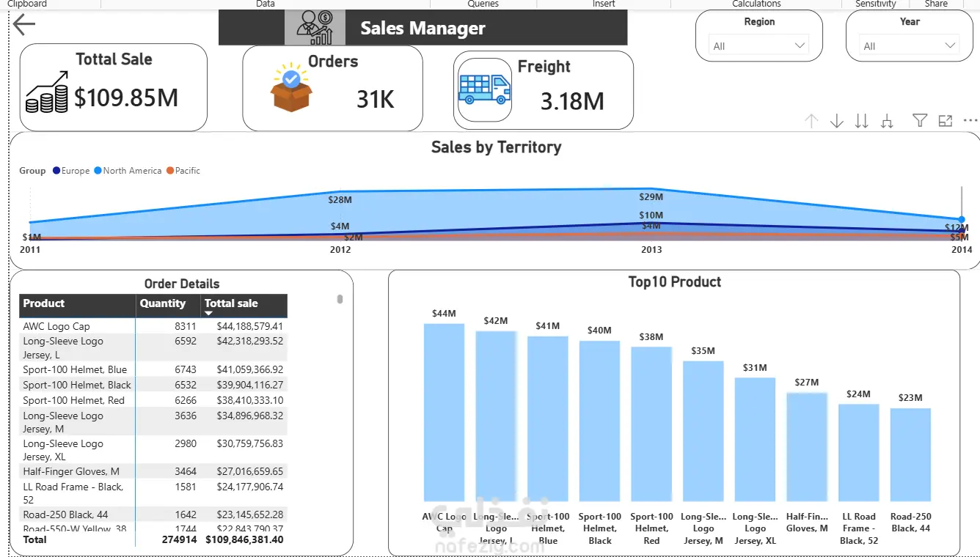Click the Order Details table scrollbar

click(340, 299)
